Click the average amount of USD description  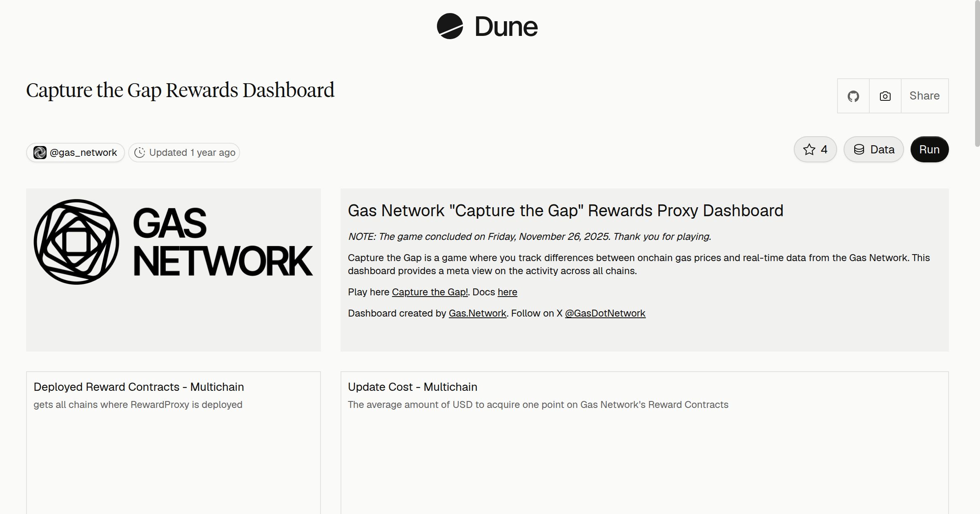[x=538, y=405]
